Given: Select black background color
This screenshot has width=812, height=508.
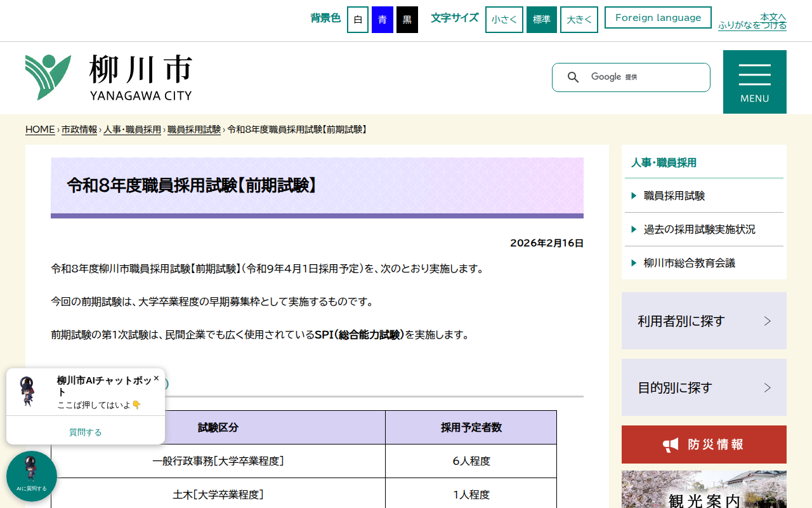Looking at the screenshot, I should 407,20.
